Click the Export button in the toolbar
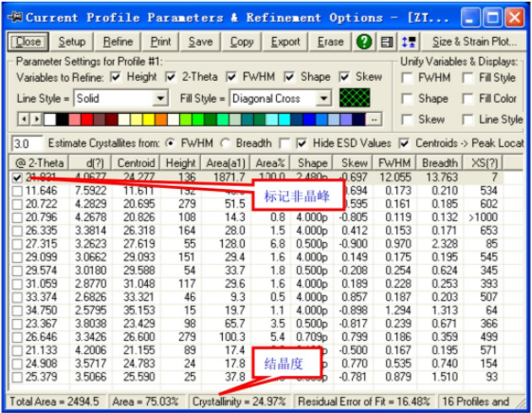Image resolution: width=532 pixels, height=413 pixels. tap(285, 42)
